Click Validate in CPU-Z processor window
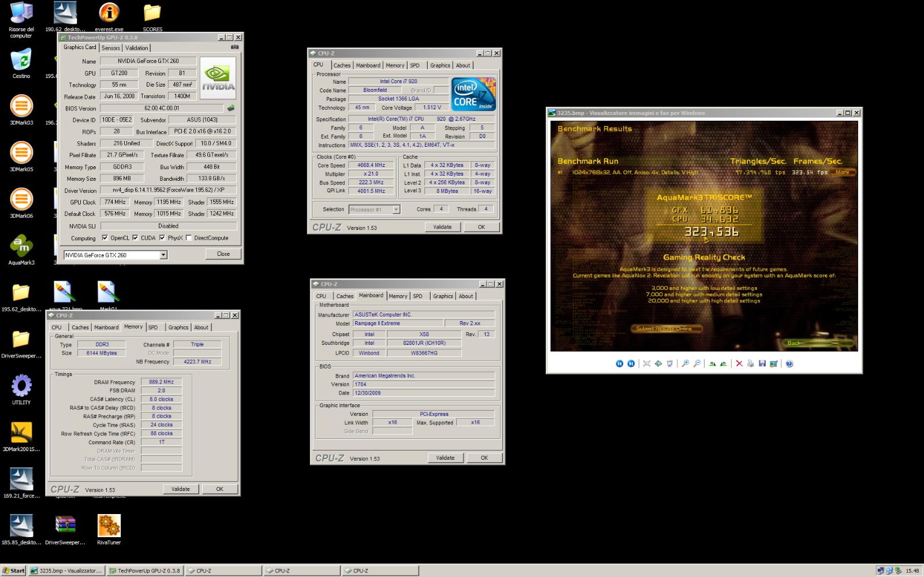The width and height of the screenshot is (924, 577). coord(442,227)
